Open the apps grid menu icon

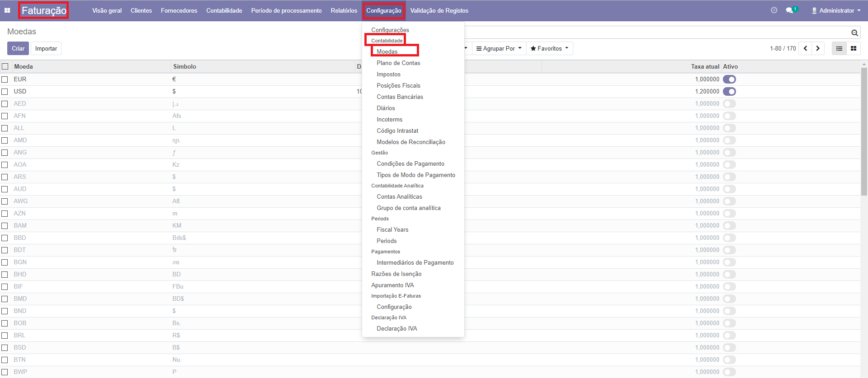tap(7, 10)
